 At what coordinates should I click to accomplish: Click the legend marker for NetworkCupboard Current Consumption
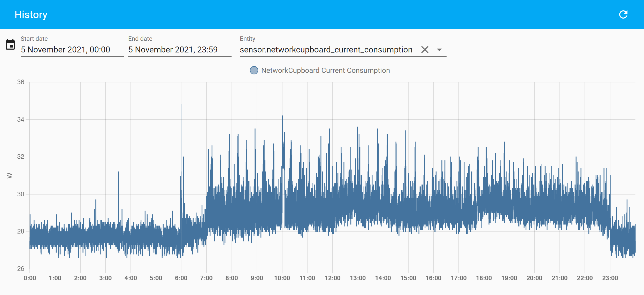pyautogui.click(x=254, y=70)
